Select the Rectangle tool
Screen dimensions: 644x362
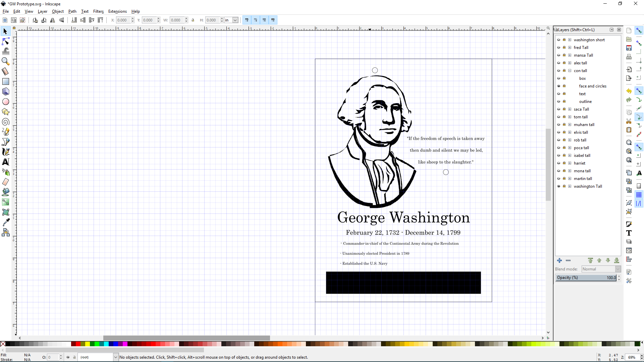(6, 81)
